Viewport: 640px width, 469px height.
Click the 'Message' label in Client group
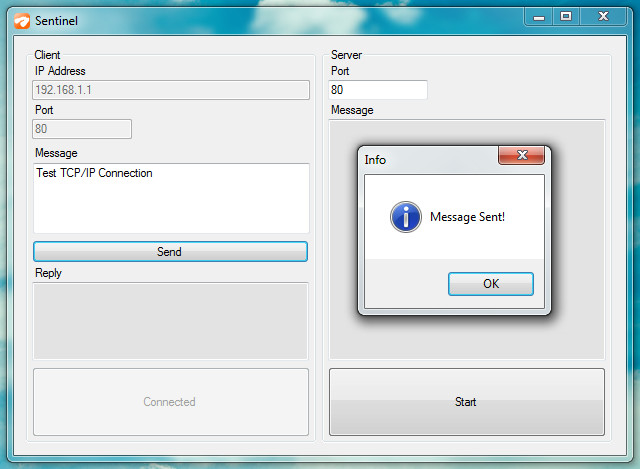[x=56, y=153]
